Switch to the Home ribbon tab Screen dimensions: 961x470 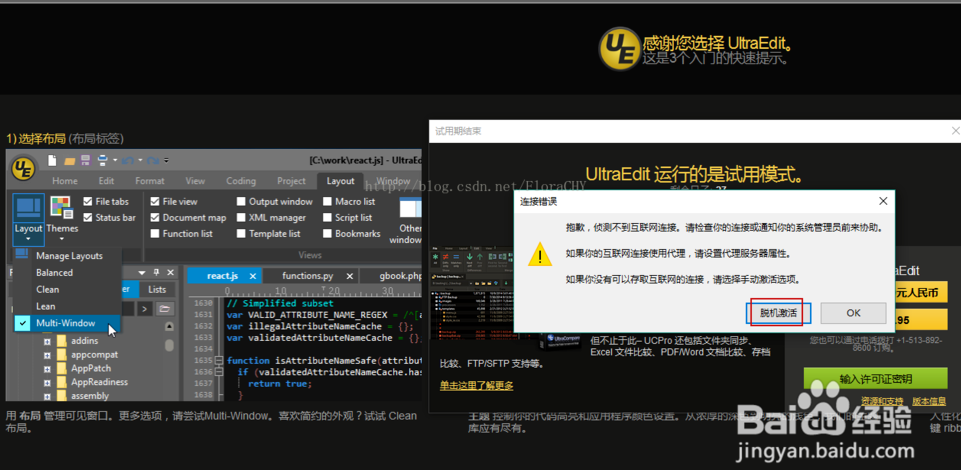point(65,181)
